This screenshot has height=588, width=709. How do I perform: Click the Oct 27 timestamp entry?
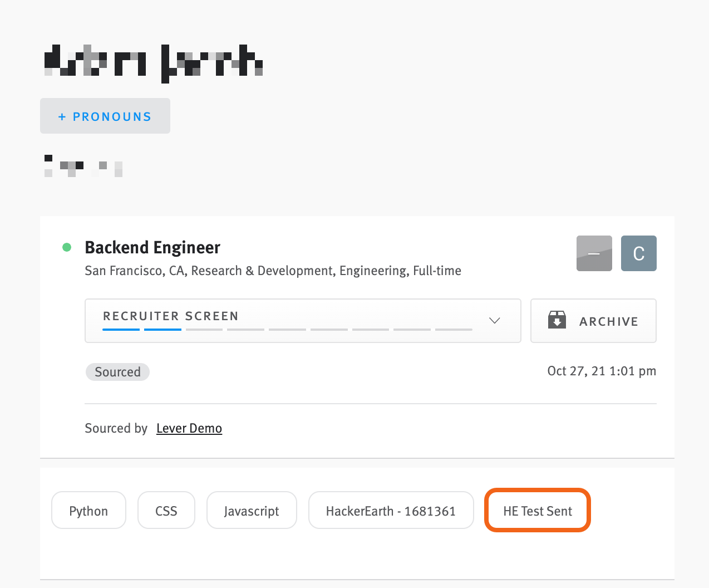click(x=601, y=371)
